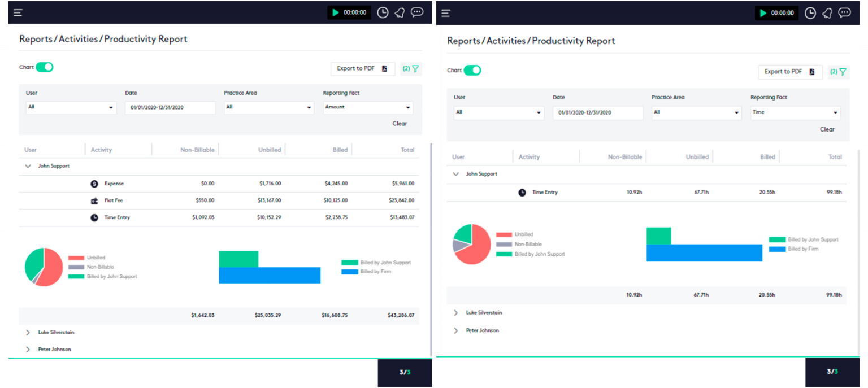Collapse John Support row in right report

455,174
